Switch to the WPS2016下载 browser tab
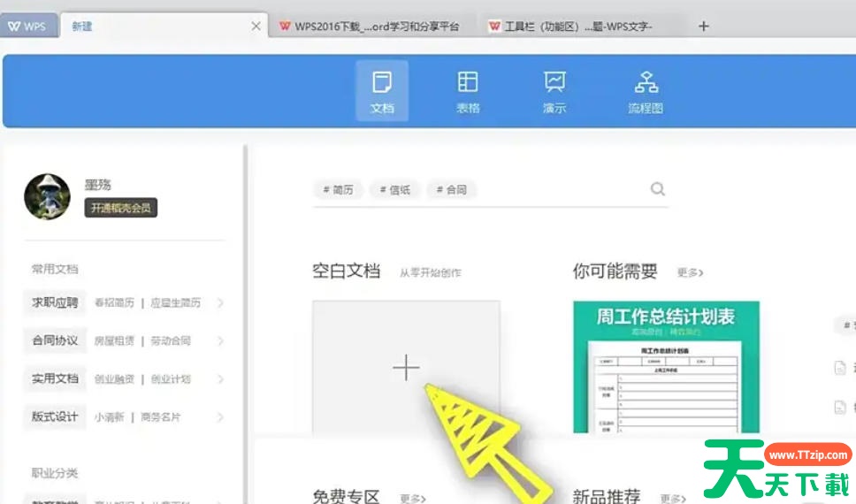This screenshot has height=504, width=856. [x=370, y=27]
